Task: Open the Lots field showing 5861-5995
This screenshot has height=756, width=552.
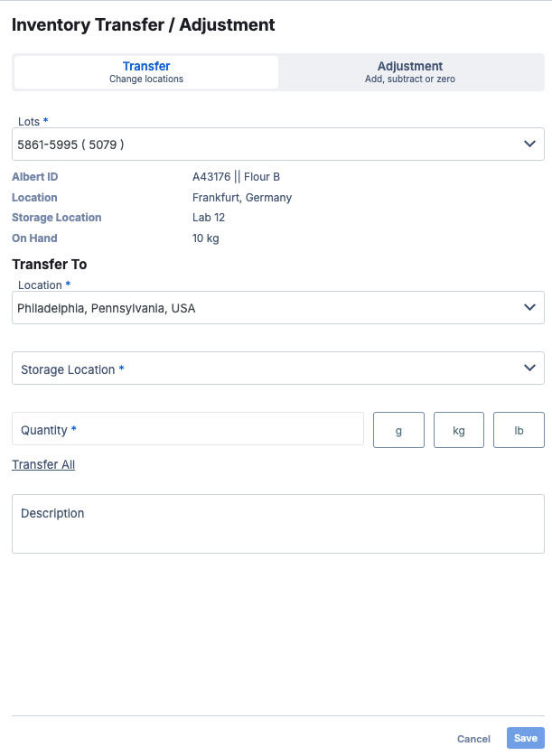Action: tap(262, 144)
